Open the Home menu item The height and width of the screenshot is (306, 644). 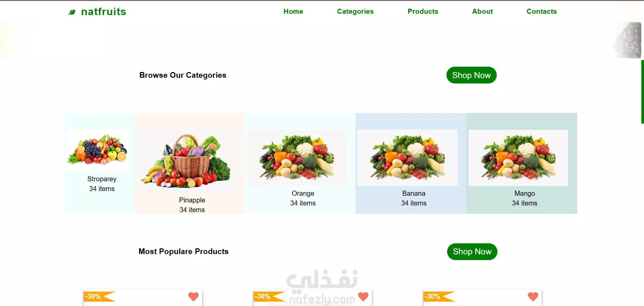pyautogui.click(x=293, y=11)
